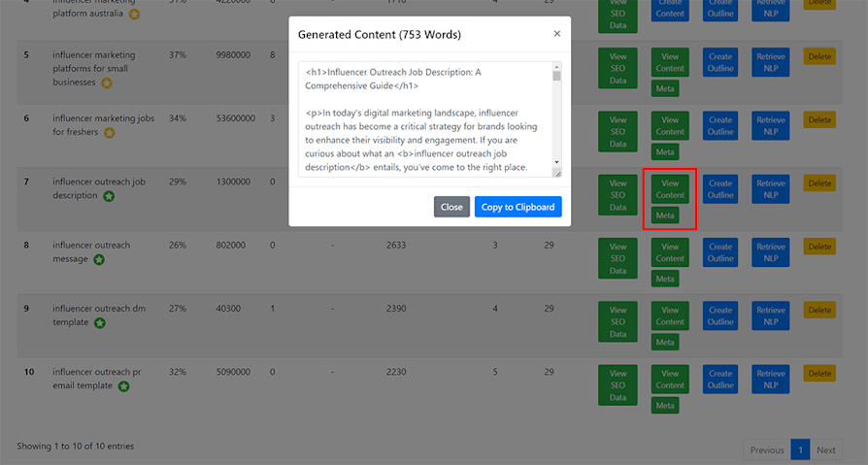Click yellow star beside influencer marketing platforms for small businesses
868x465 pixels.
point(107,83)
